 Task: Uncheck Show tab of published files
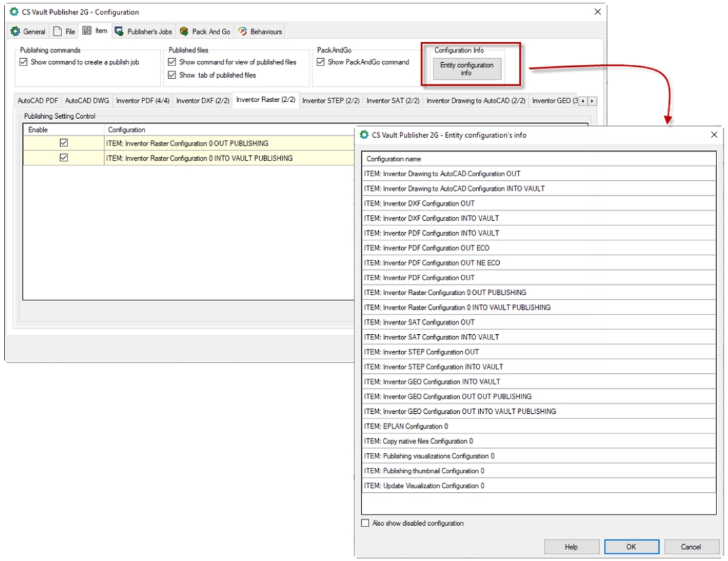click(x=172, y=75)
